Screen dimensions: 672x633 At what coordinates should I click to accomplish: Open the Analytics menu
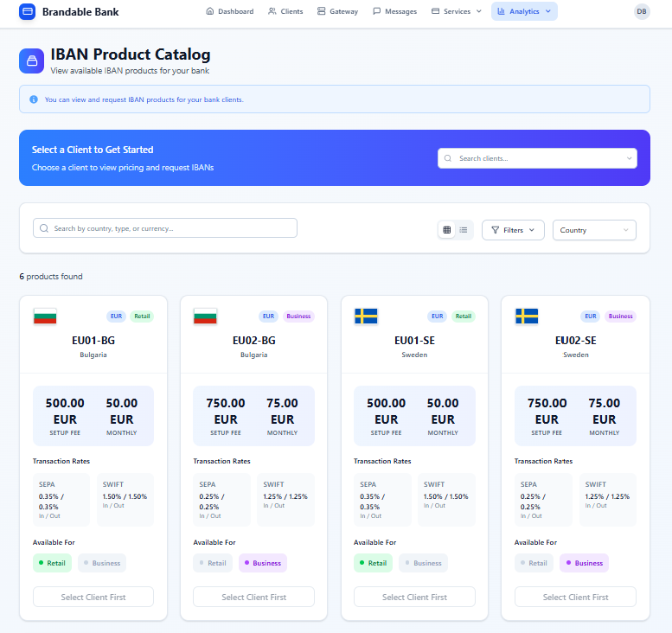[x=524, y=11]
